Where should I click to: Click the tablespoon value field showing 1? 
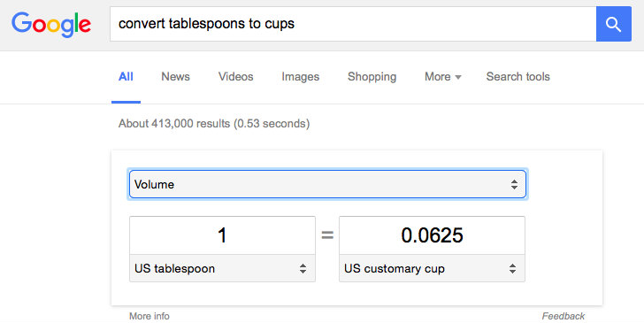[x=222, y=235]
